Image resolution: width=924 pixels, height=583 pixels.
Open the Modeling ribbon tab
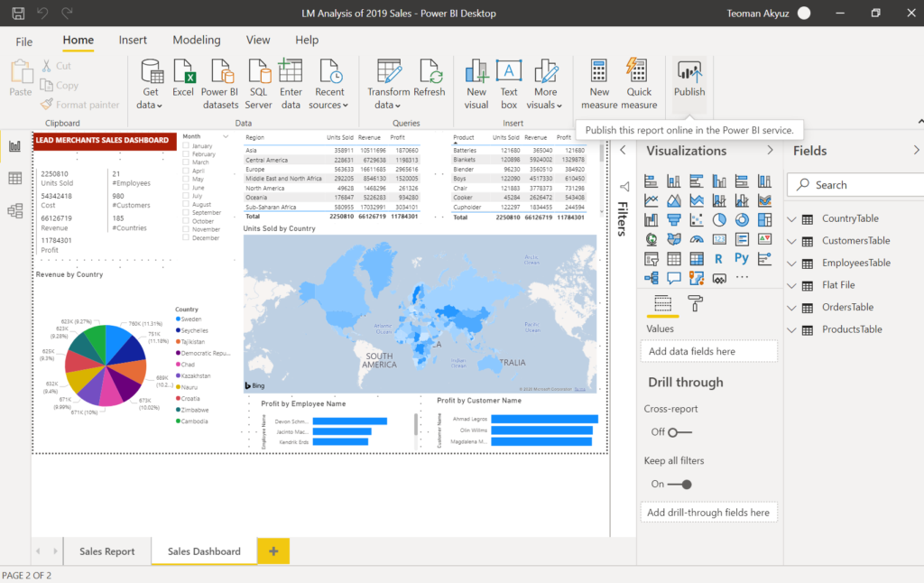coord(196,40)
